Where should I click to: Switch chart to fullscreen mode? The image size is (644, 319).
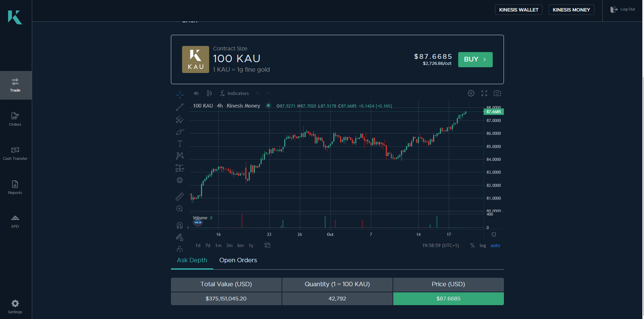click(x=484, y=93)
